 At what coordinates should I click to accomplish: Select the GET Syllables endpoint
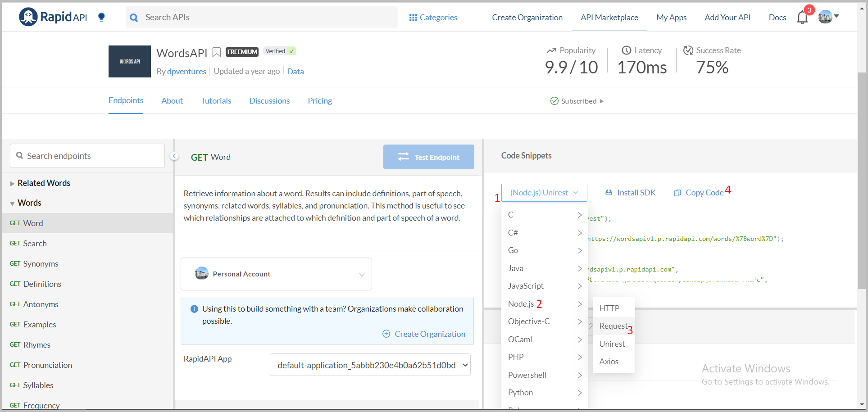coord(87,385)
